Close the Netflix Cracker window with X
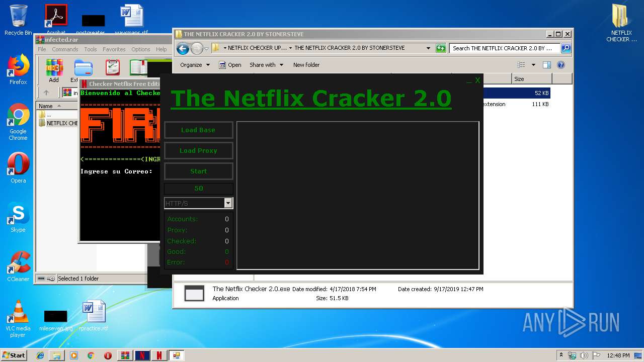 tap(477, 80)
